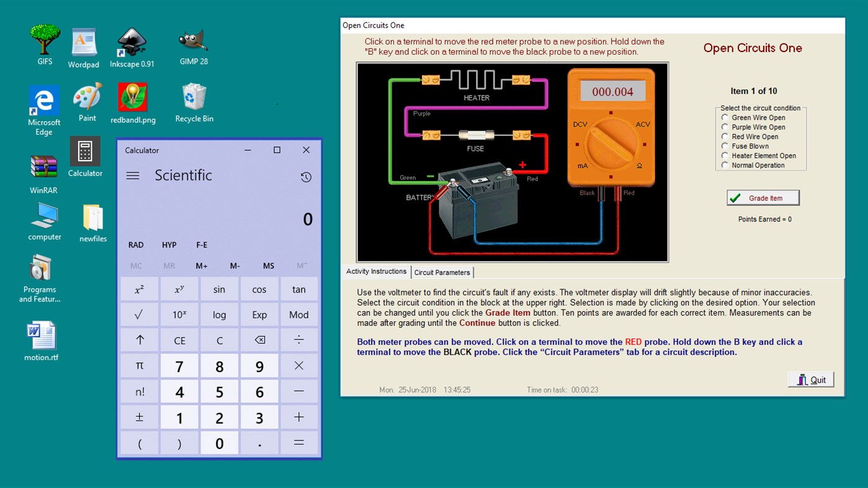Screen dimensions: 868x488
Task: Launch Microsoft Edge from the desktop
Action: point(43,96)
